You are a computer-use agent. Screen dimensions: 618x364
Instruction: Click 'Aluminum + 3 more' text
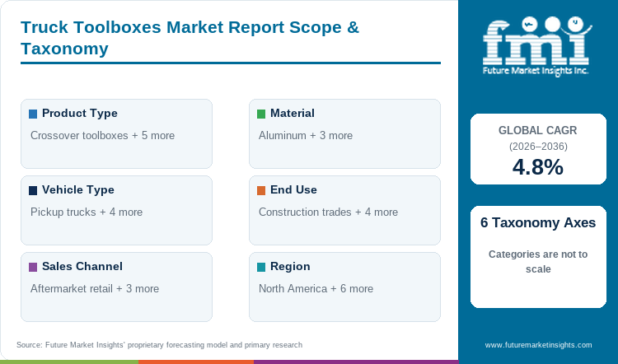tap(306, 136)
